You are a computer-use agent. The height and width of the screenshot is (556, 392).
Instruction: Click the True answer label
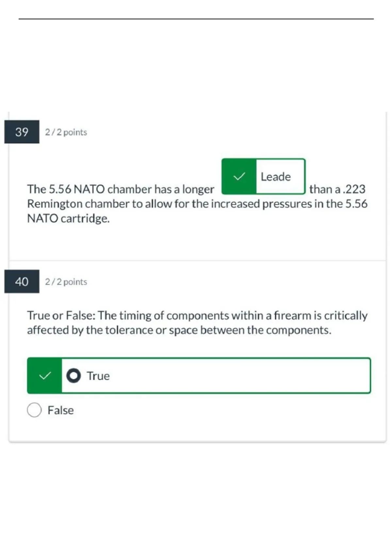98,376
